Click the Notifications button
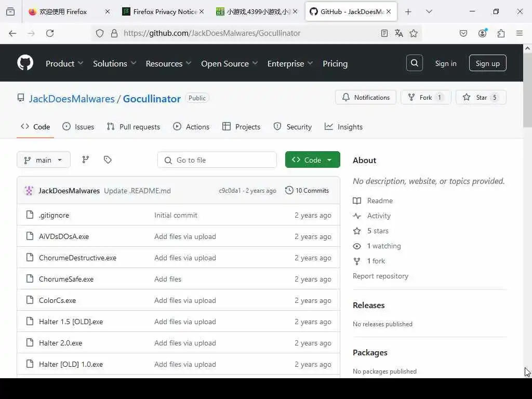 pyautogui.click(x=365, y=97)
